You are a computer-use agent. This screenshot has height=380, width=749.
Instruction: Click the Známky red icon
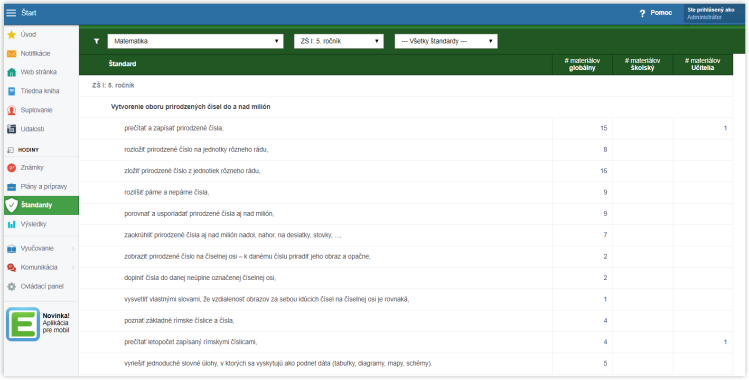(11, 168)
